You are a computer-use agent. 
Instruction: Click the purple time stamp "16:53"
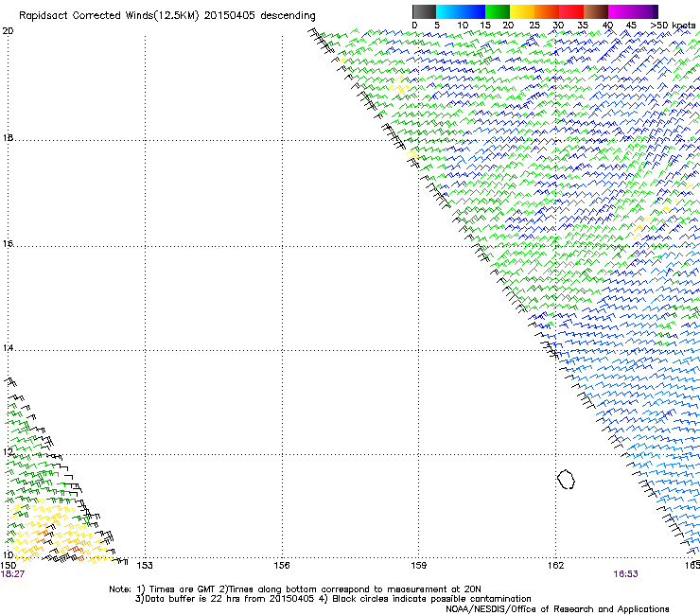pyautogui.click(x=625, y=574)
